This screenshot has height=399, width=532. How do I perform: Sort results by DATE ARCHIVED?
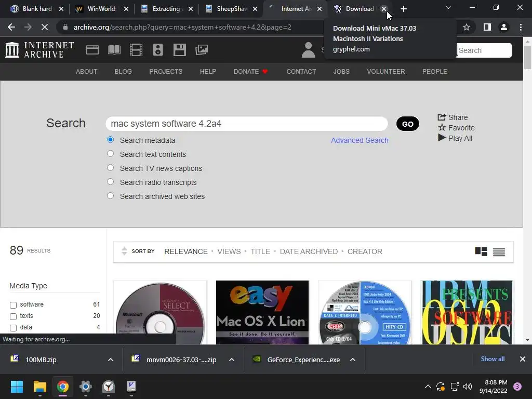[x=309, y=251]
